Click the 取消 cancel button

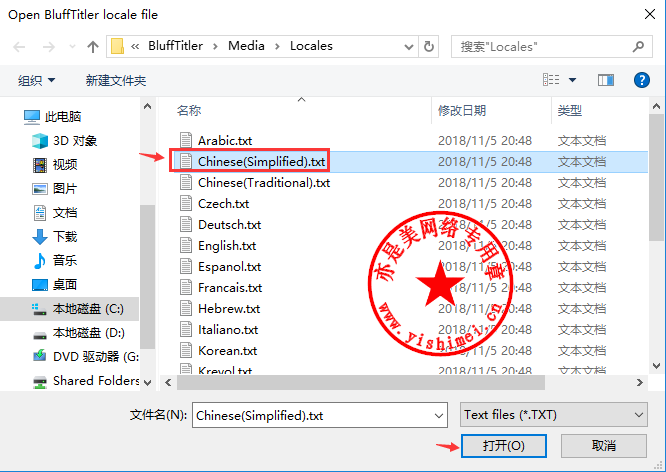click(x=604, y=446)
